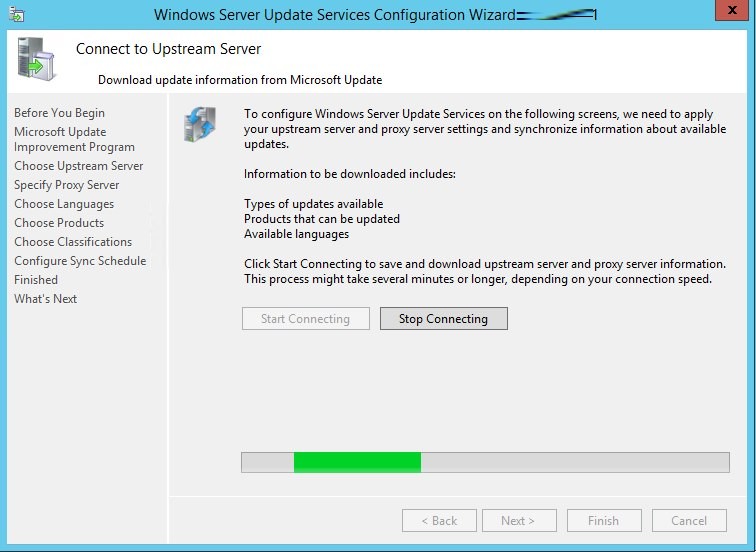756x552 pixels.
Task: Select the Finished step in sidebar
Action: [36, 280]
